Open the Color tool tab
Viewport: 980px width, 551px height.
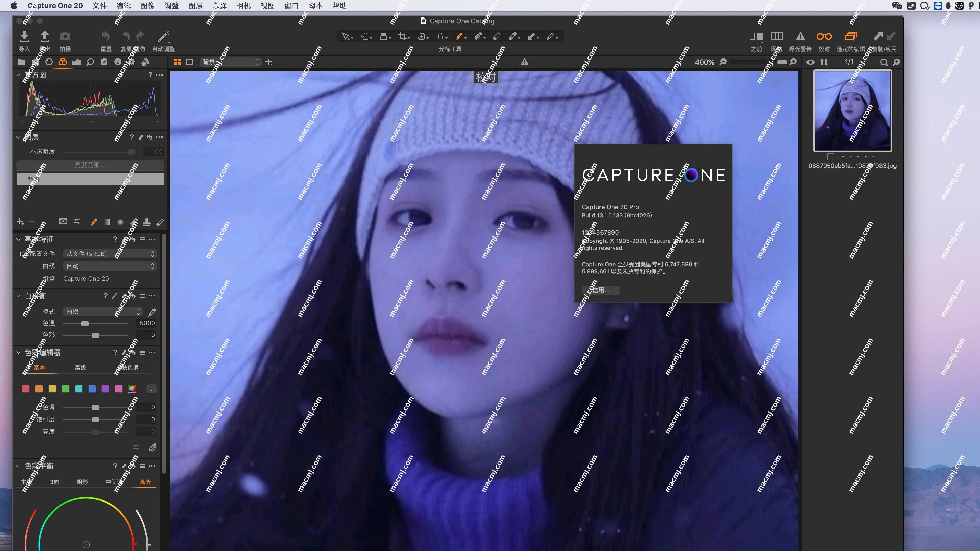coord(63,62)
